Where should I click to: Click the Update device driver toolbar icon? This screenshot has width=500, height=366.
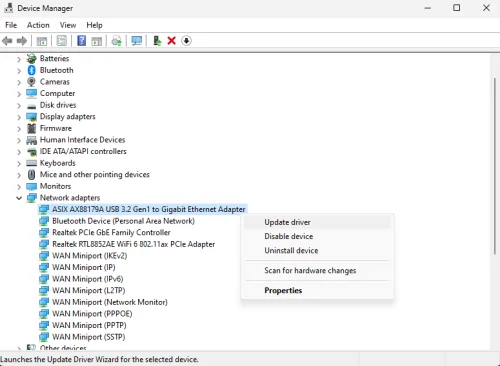157,41
